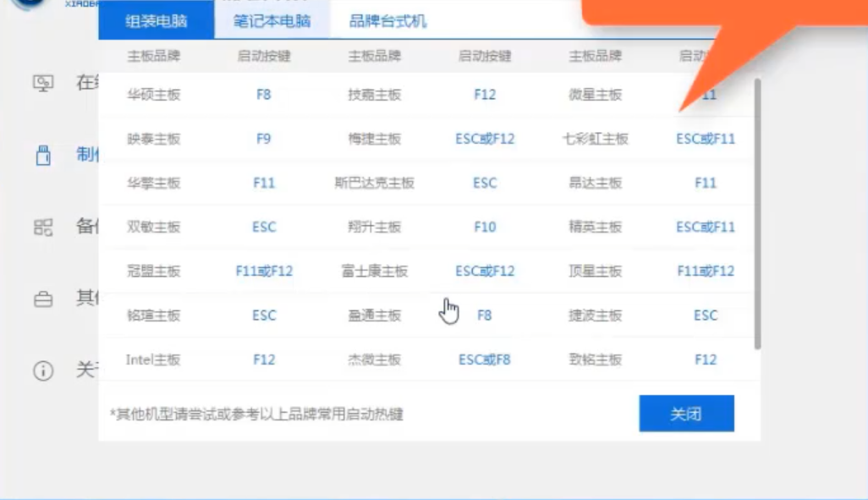Click ESC或F8 hotkey for 杰微主板
This screenshot has height=500, width=868.
coord(485,360)
